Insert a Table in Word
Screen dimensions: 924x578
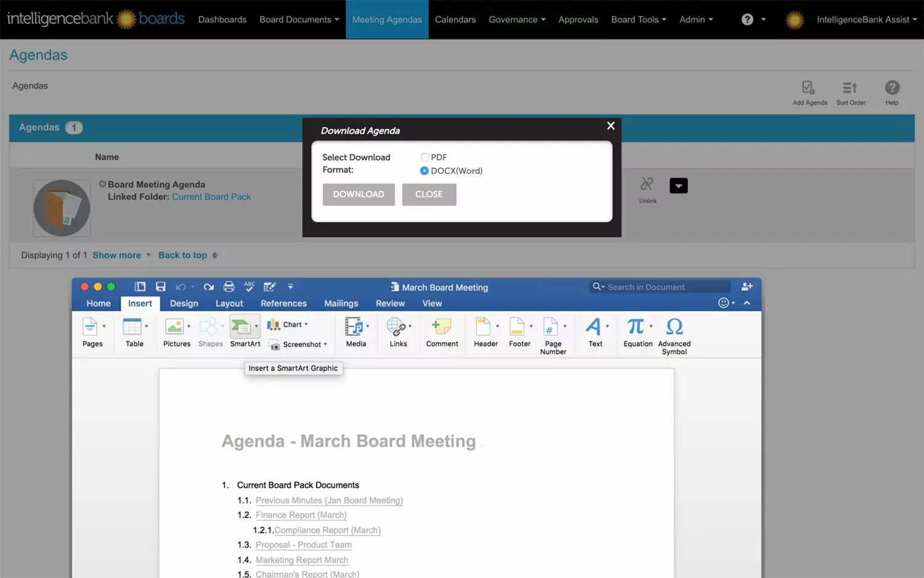point(135,333)
